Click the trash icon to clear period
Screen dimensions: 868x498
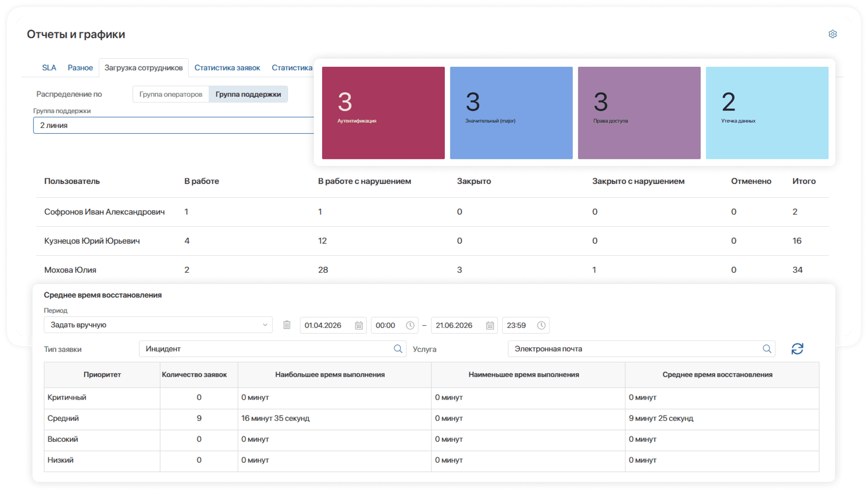tap(287, 325)
